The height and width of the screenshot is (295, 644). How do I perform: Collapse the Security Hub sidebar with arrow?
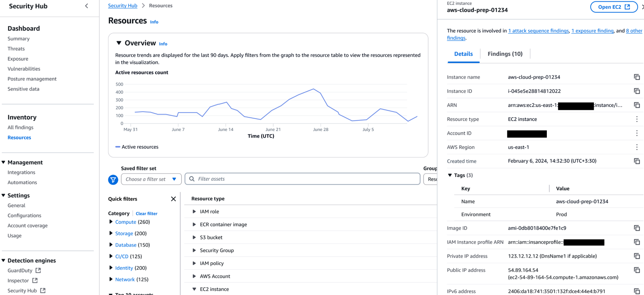point(87,6)
